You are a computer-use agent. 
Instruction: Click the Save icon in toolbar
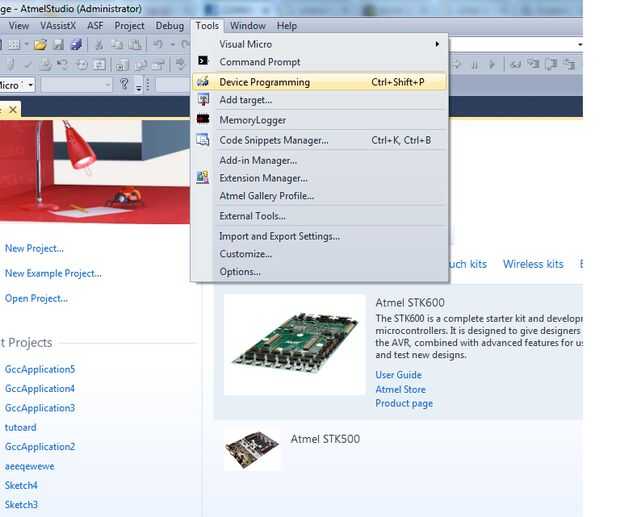59,45
